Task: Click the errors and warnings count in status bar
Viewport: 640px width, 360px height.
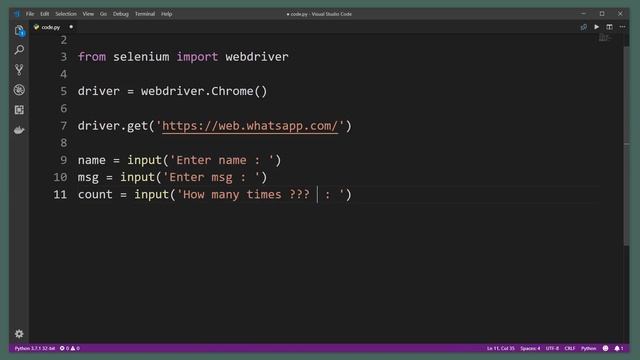Action: (70, 349)
